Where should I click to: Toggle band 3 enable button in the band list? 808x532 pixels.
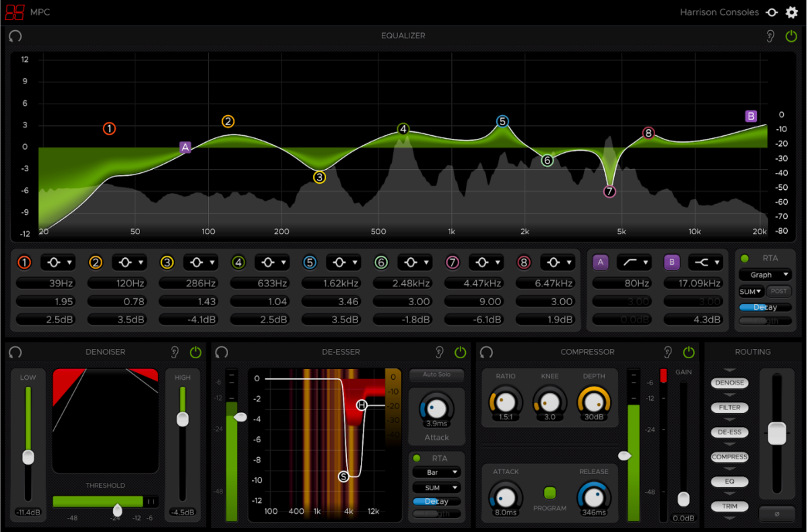click(x=167, y=262)
